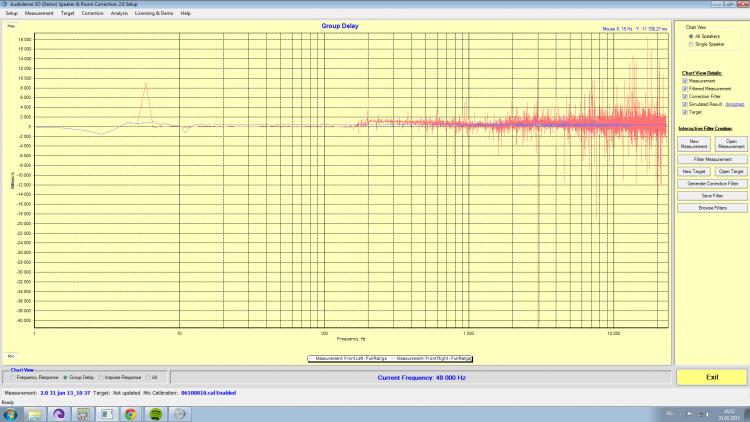
Task: Open the Licensing & Demo menu
Action: [x=154, y=13]
